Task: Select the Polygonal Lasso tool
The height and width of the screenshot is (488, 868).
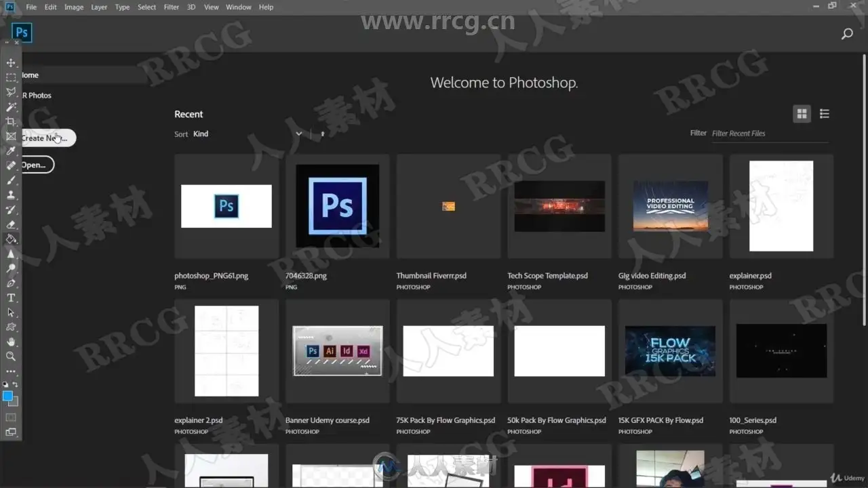Action: point(11,92)
